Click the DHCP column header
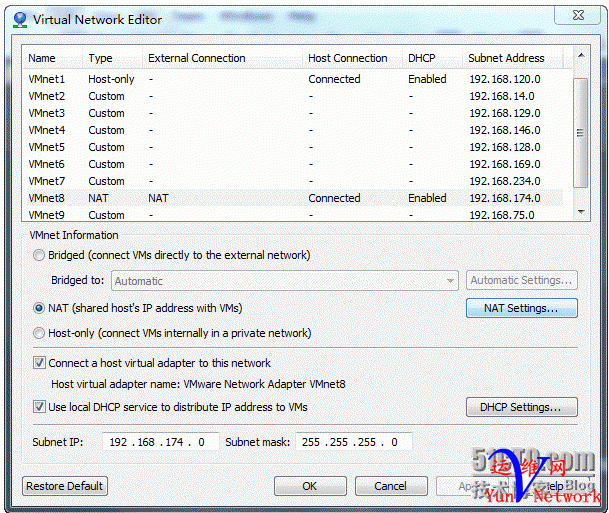Viewport: 609px width, 513px height. point(432,58)
